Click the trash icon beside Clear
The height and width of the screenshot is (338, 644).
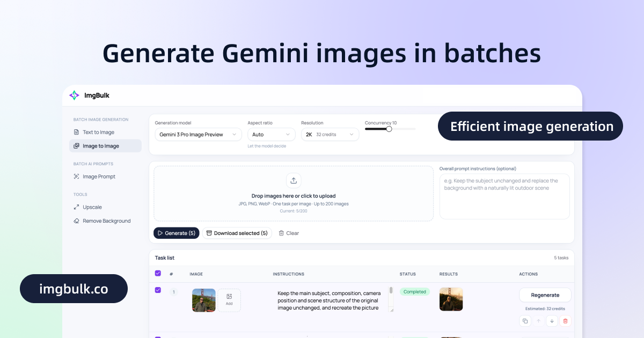(x=281, y=233)
